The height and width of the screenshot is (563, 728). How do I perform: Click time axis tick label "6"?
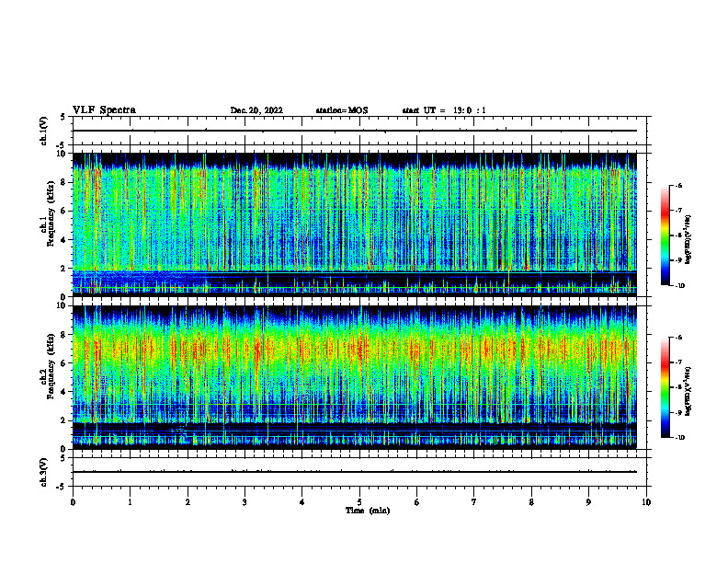pos(417,502)
